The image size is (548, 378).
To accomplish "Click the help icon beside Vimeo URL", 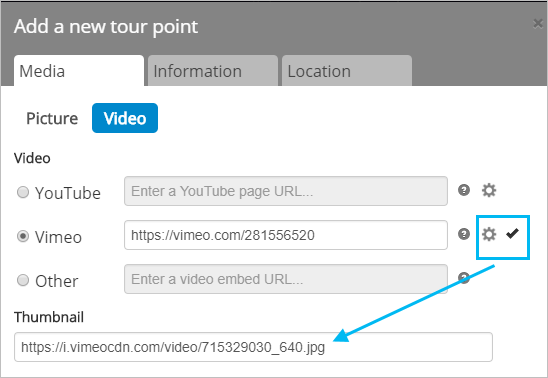I will (x=464, y=234).
